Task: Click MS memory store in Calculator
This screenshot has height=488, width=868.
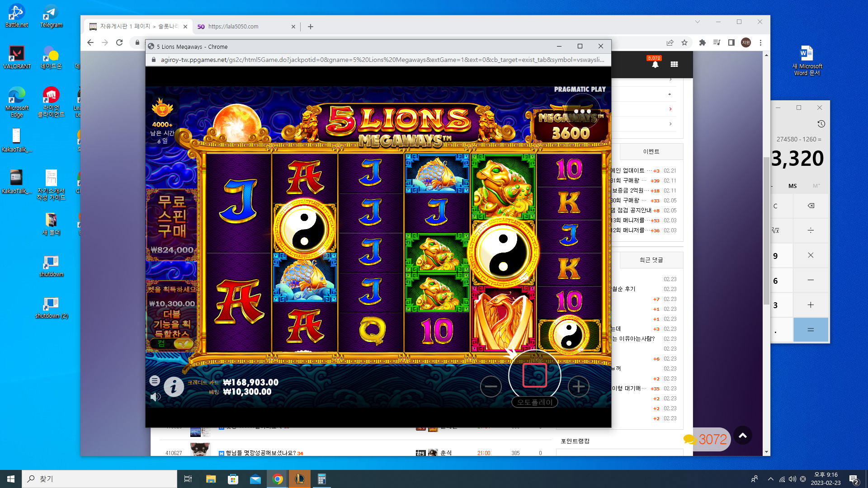Action: pos(793,186)
